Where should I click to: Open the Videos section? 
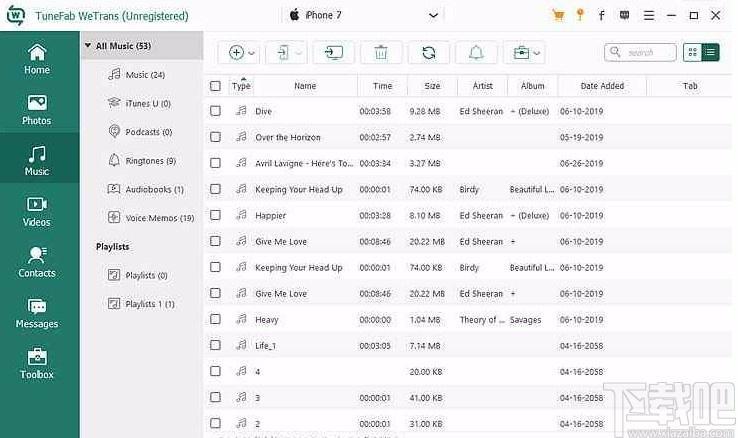click(37, 212)
